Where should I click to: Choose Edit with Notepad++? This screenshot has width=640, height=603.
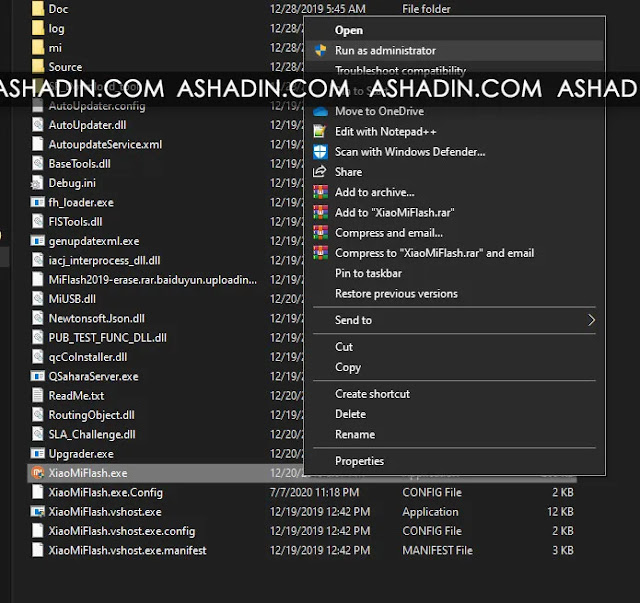[x=385, y=131]
